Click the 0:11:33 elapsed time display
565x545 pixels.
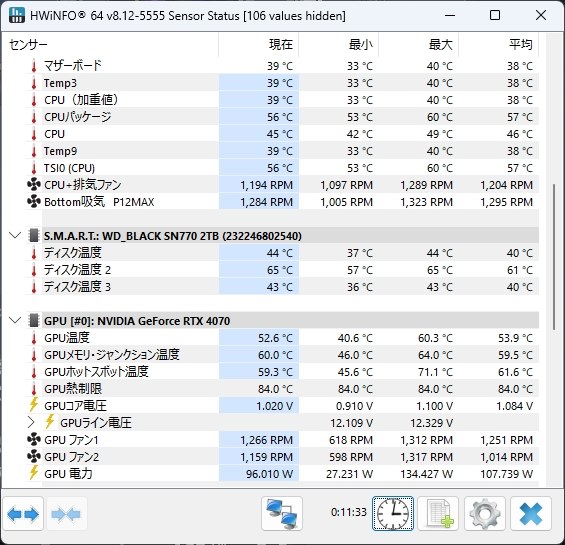pos(348,512)
